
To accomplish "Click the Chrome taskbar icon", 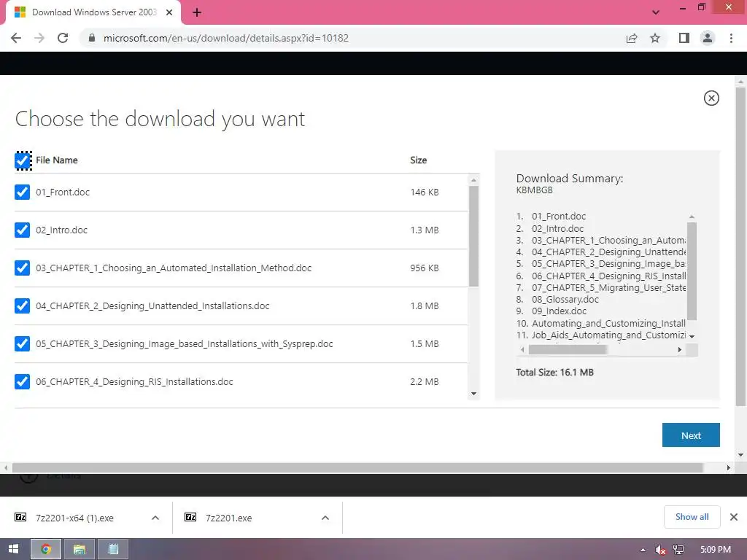I will click(x=46, y=549).
